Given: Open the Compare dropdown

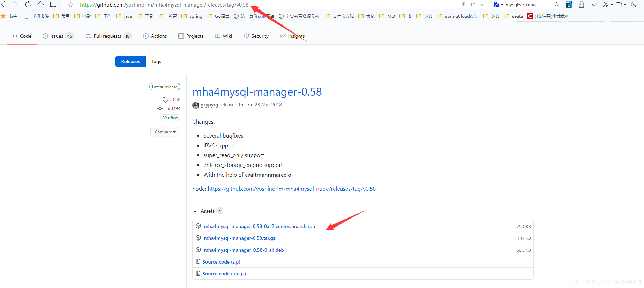Looking at the screenshot, I should tap(165, 132).
